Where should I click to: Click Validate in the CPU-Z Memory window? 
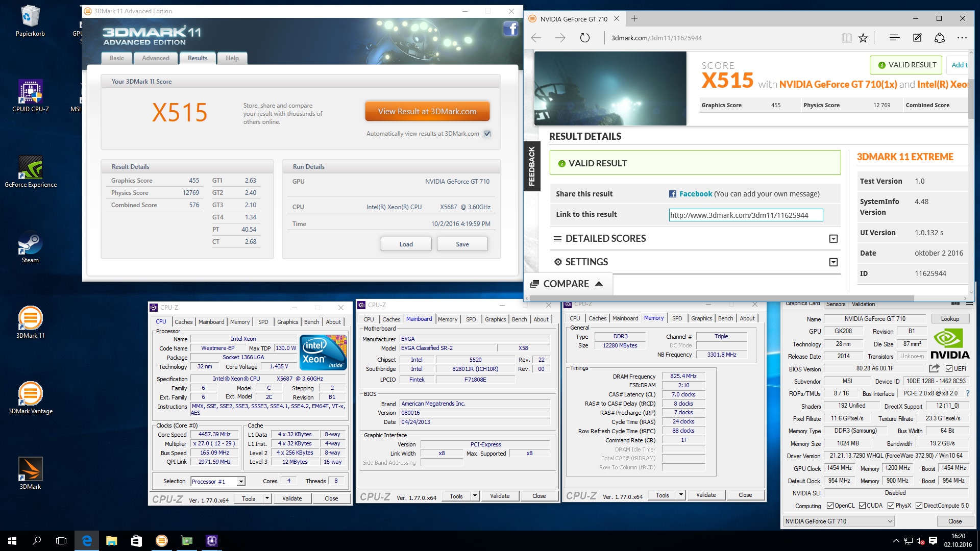pos(706,495)
